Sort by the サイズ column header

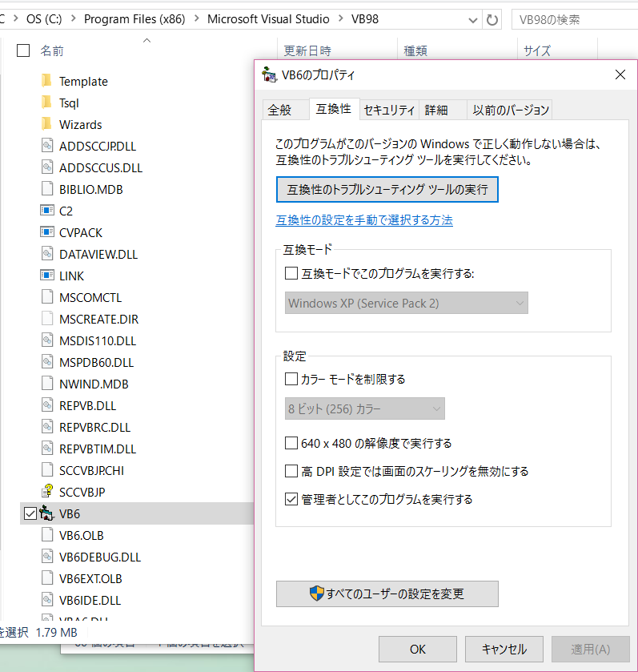click(x=537, y=50)
